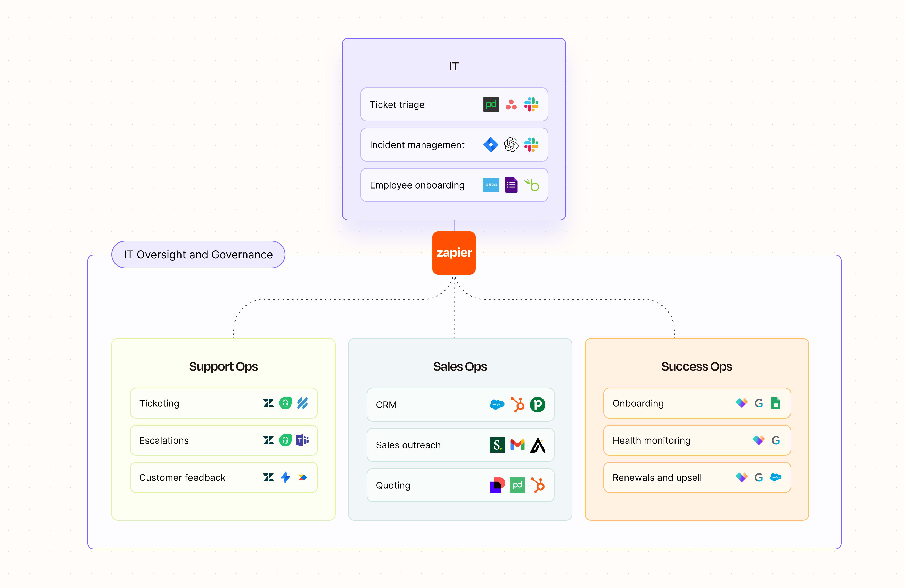
Task: Select the OpenAI icon beside Incident management
Action: click(511, 145)
